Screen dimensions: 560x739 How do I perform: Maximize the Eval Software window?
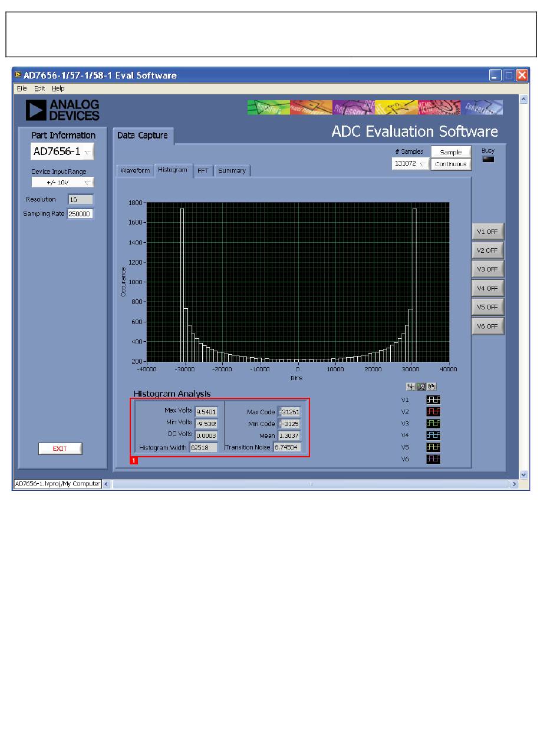pyautogui.click(x=508, y=75)
